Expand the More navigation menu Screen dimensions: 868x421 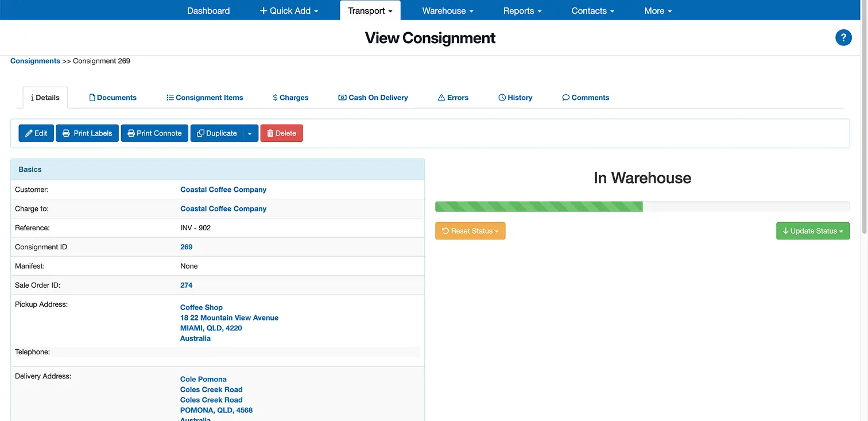[x=657, y=10]
